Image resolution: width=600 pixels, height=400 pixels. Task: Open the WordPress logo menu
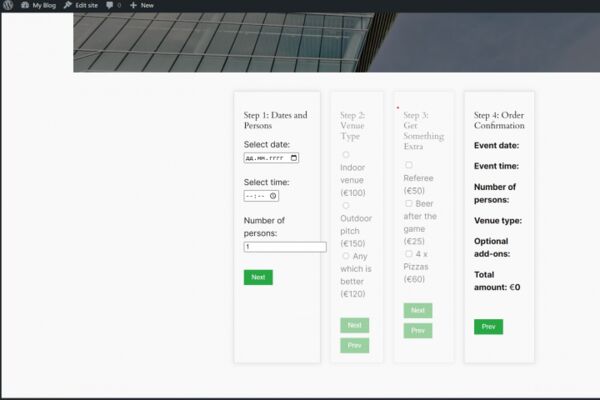8,5
